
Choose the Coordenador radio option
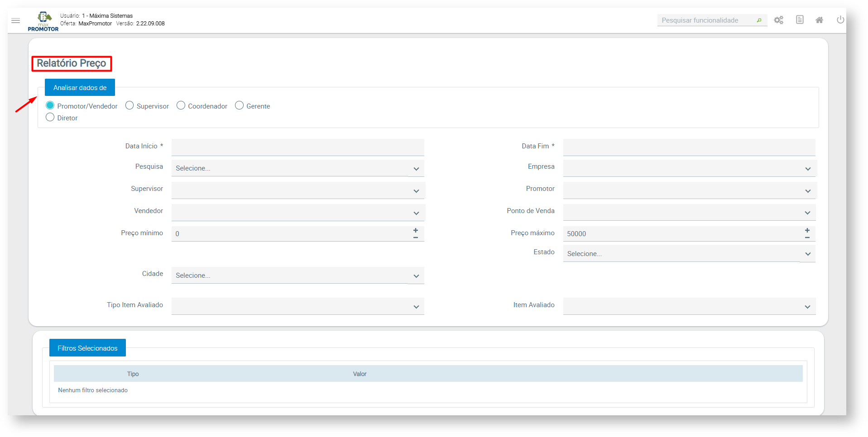click(x=181, y=105)
